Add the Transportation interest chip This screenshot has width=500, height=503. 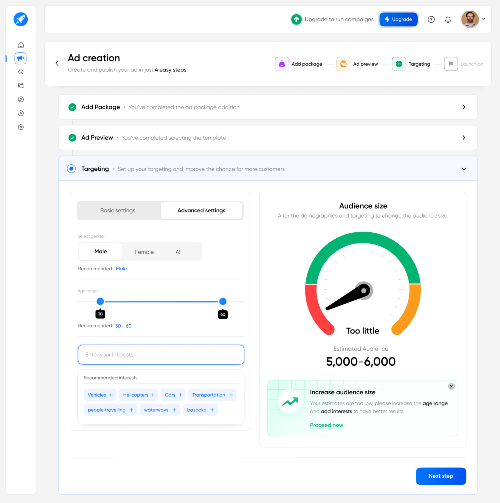tap(212, 395)
